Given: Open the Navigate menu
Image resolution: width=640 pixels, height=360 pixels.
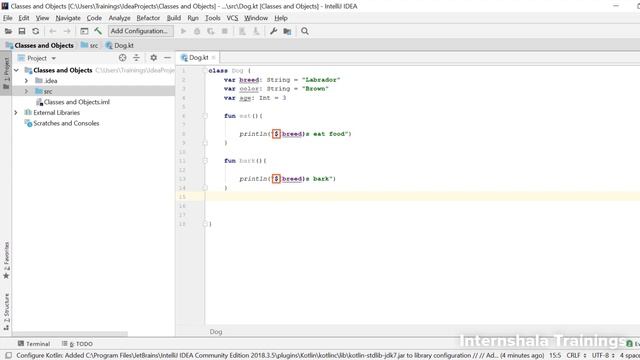Looking at the screenshot, I should click(x=68, y=18).
